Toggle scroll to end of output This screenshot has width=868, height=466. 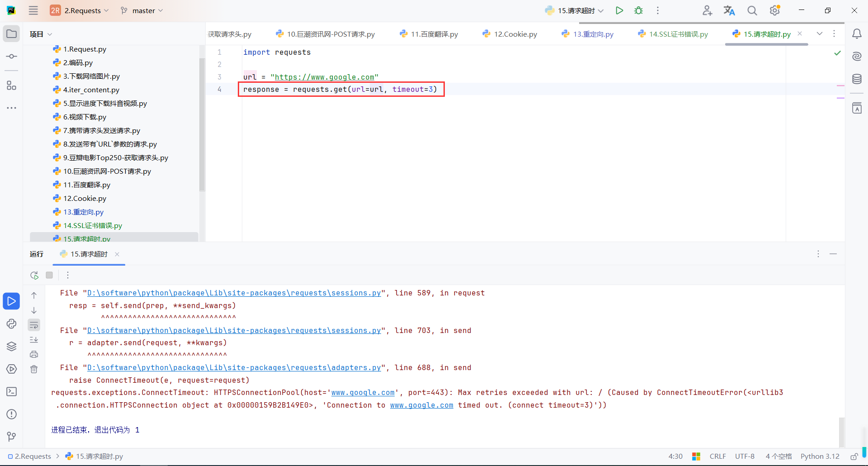[34, 340]
